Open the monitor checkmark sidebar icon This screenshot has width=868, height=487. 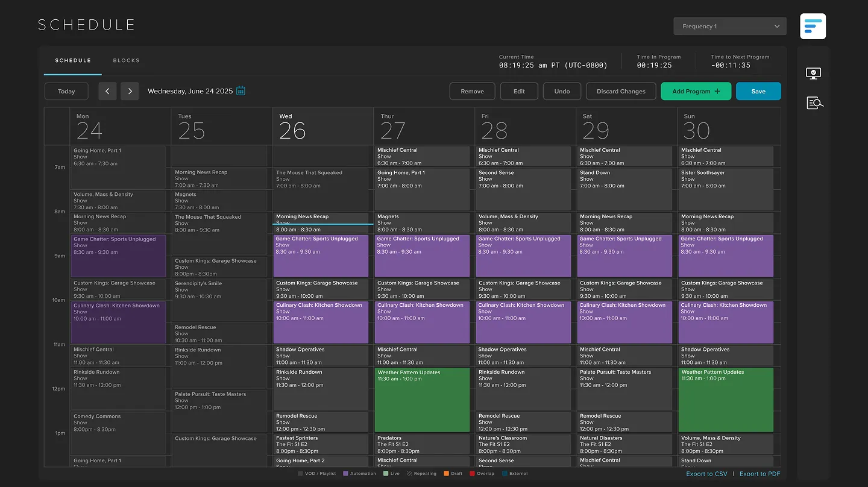(813, 74)
